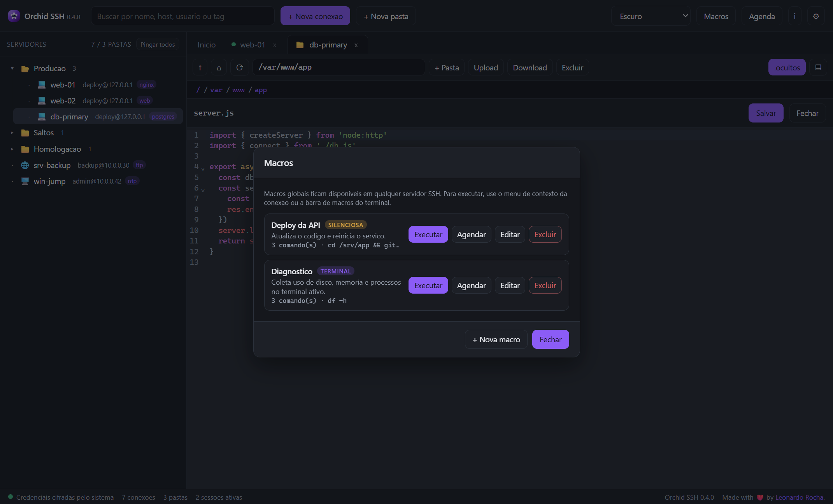Click the Orchid SSH logo icon
833x504 pixels.
click(14, 16)
